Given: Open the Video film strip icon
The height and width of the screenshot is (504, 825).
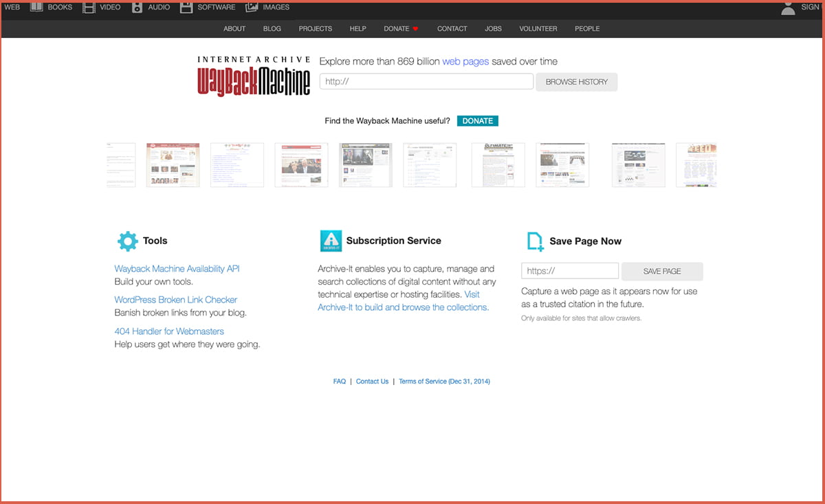Looking at the screenshot, I should 89,8.
